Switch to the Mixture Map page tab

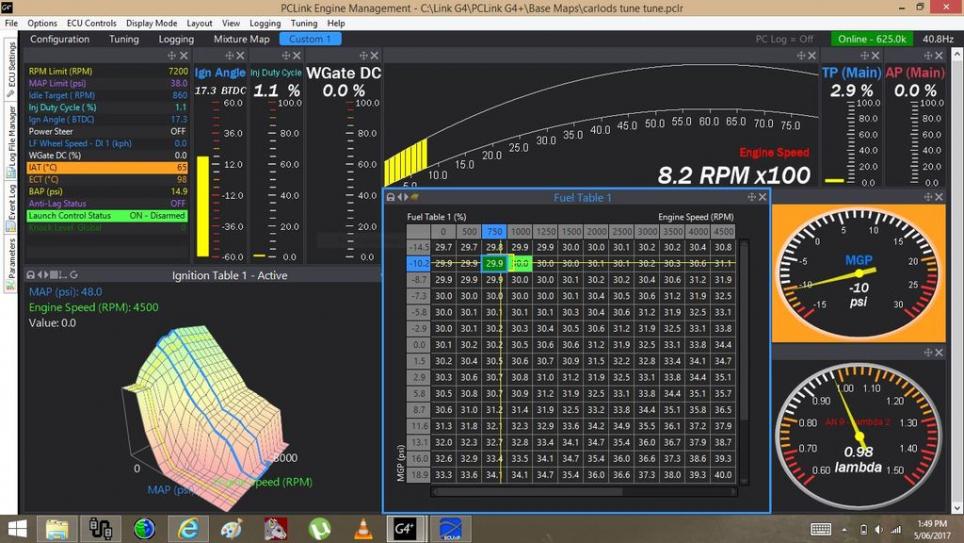pyautogui.click(x=242, y=39)
